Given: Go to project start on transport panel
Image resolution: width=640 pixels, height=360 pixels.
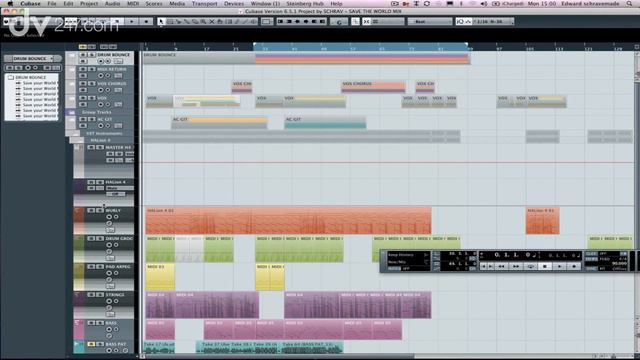Looking at the screenshot, I should coord(483,266).
